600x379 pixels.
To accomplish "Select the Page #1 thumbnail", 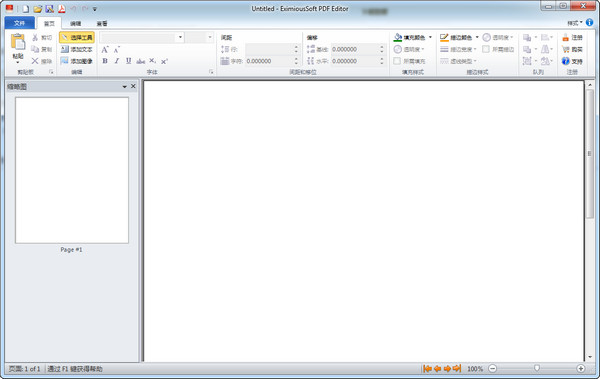I will point(72,170).
